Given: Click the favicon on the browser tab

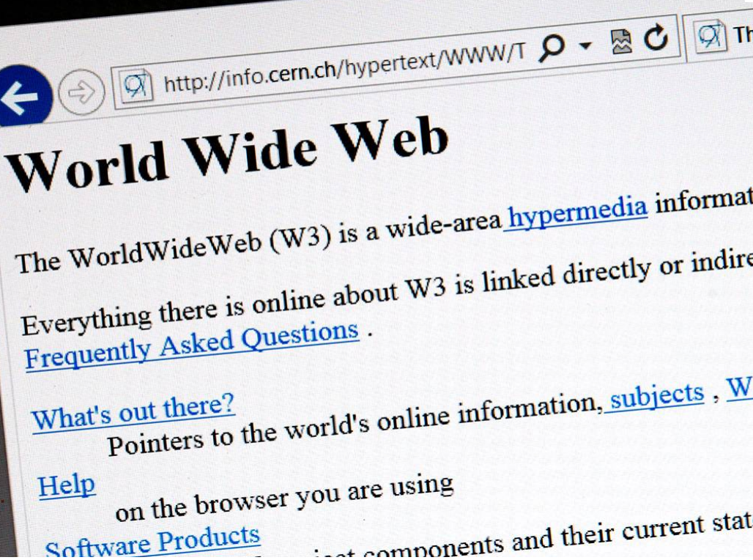Looking at the screenshot, I should [710, 36].
